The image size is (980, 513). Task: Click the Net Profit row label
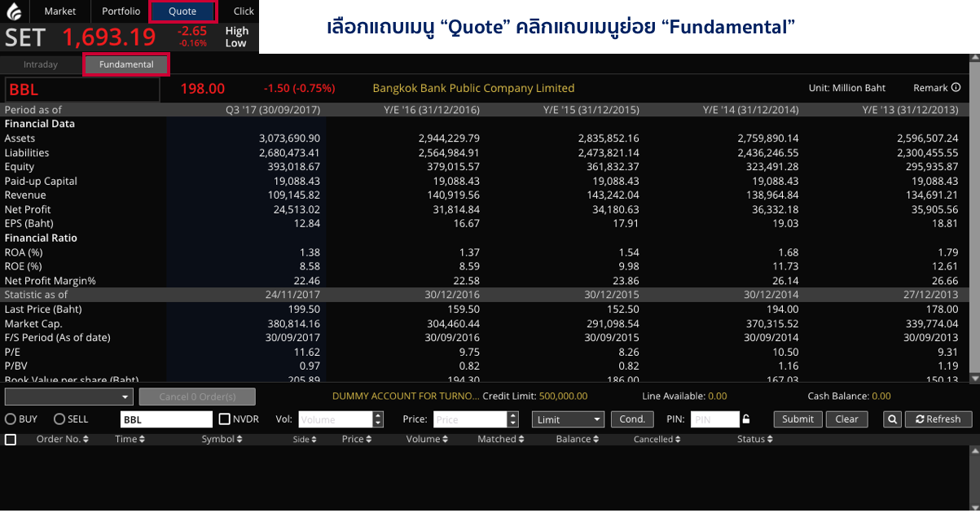pos(28,210)
